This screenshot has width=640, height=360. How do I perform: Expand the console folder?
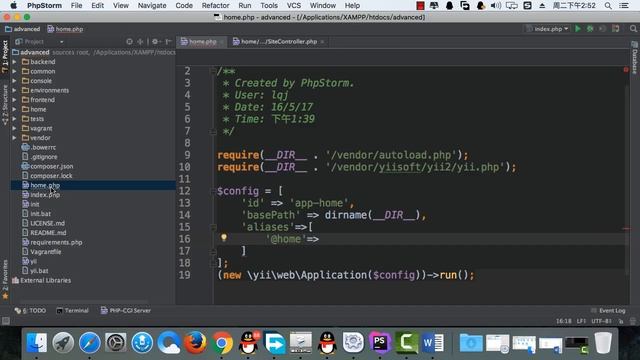pos(14,81)
